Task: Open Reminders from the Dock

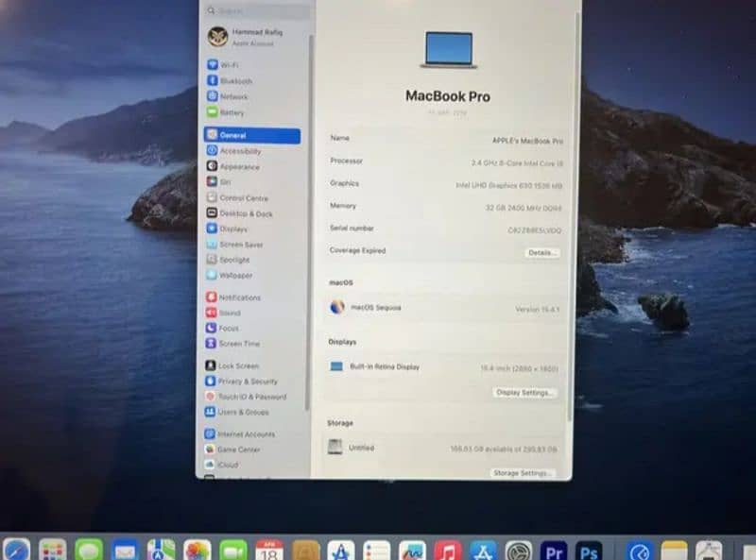Action: coord(376,551)
